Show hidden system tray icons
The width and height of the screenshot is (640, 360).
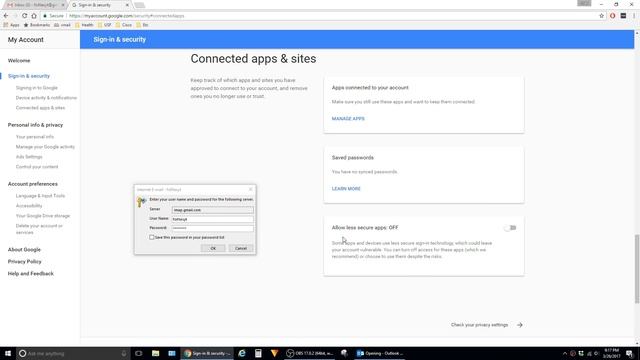[x=565, y=353]
